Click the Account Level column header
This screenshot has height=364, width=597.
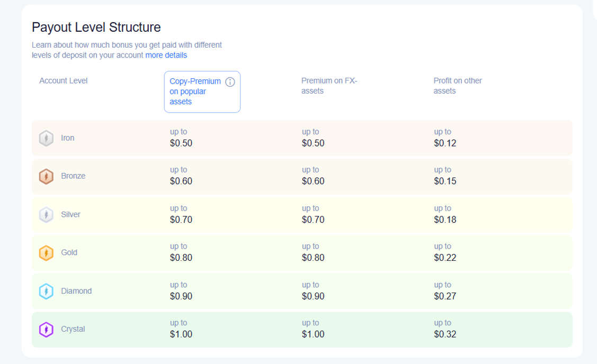pyautogui.click(x=63, y=80)
